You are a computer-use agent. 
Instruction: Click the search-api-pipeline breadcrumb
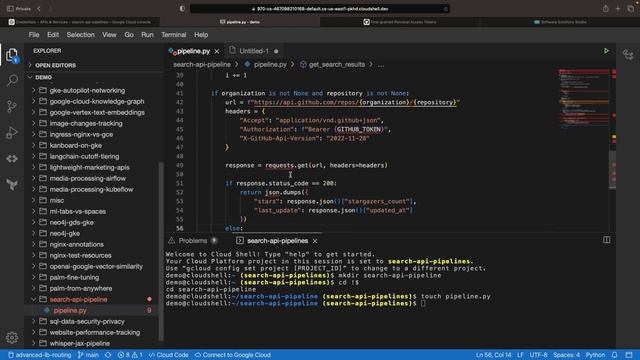click(202, 64)
